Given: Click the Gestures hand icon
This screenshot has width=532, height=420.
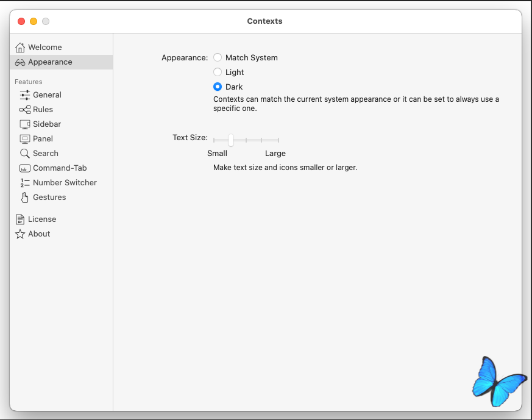Looking at the screenshot, I should pos(25,198).
